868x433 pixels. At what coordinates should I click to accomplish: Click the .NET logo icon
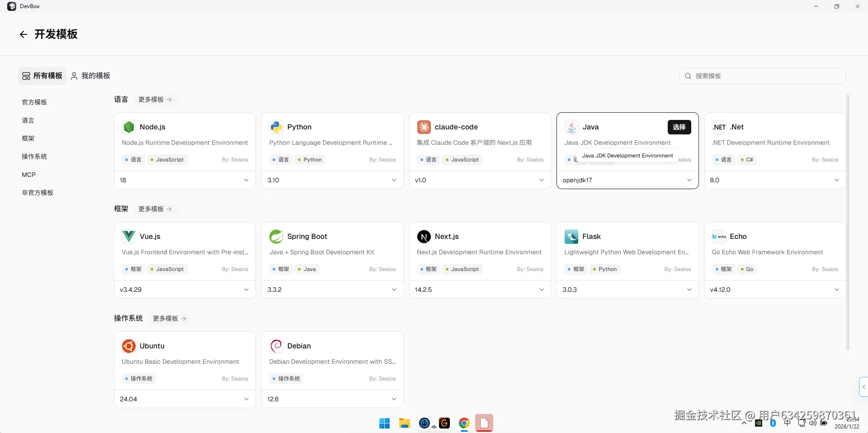[719, 127]
